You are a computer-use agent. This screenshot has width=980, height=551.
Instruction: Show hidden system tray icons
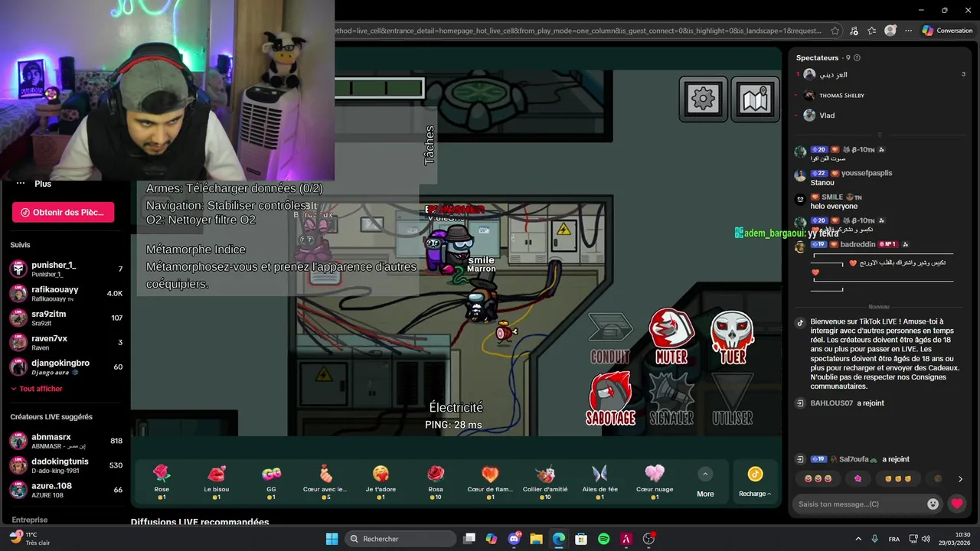point(857,539)
